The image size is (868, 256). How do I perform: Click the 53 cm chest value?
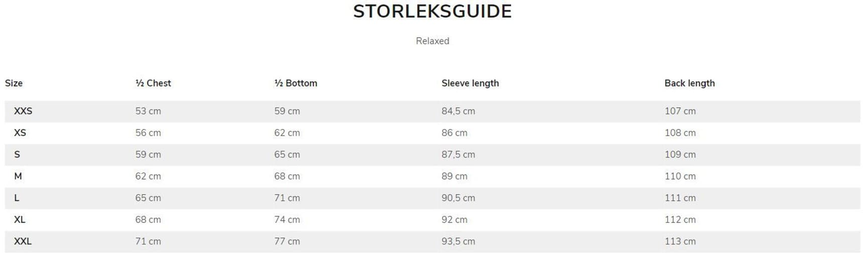pyautogui.click(x=148, y=111)
